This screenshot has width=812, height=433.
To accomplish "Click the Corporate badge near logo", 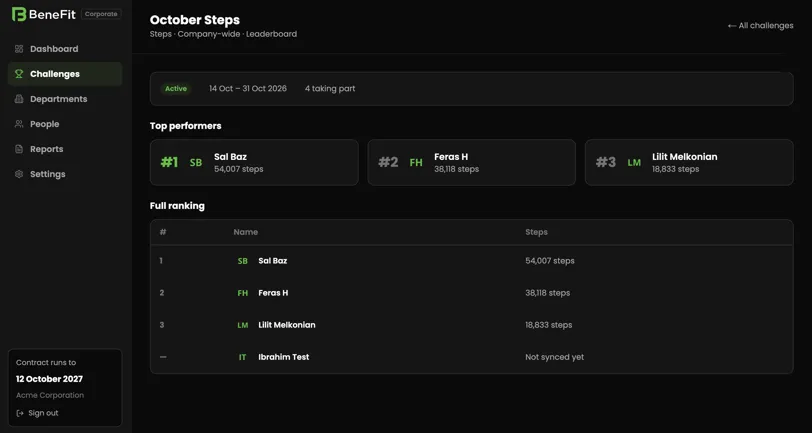I will 101,14.
